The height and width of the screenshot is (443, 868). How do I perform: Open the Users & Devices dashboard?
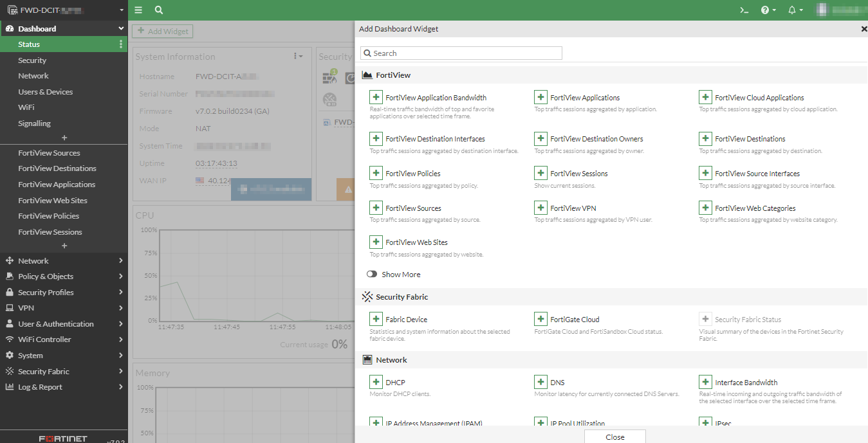pos(45,91)
